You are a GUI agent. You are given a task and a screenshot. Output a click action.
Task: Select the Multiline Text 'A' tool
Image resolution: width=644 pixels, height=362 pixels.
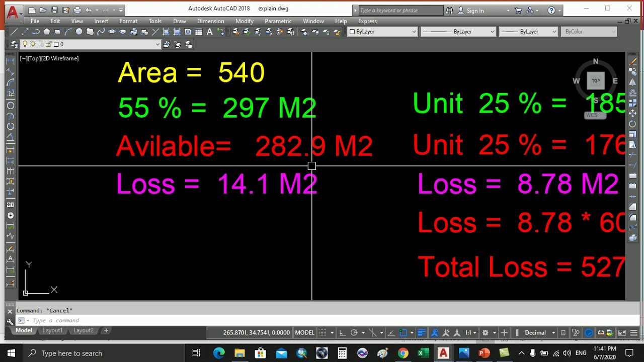click(209, 32)
